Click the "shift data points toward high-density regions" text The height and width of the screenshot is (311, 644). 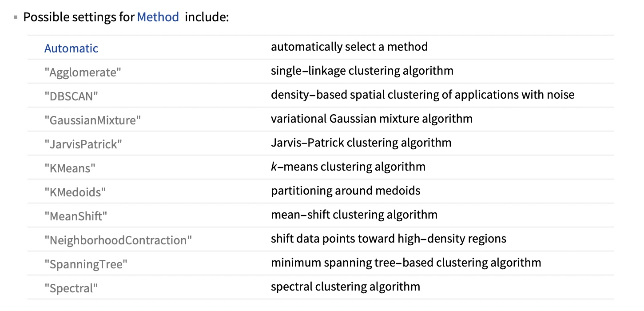pyautogui.click(x=388, y=239)
